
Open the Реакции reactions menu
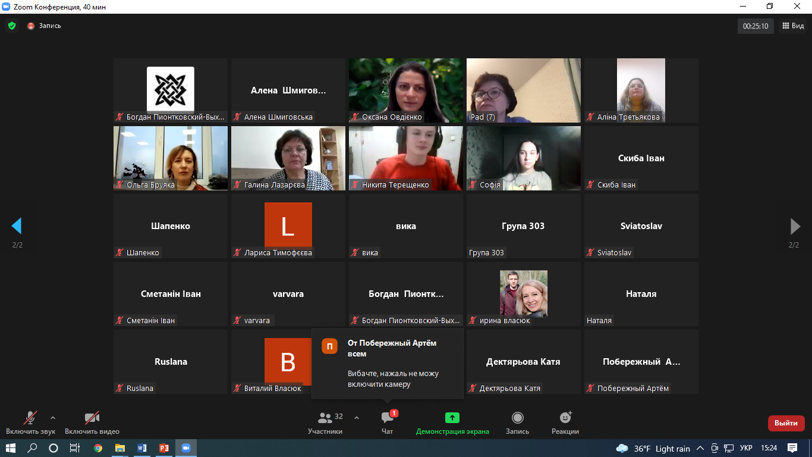tap(565, 422)
